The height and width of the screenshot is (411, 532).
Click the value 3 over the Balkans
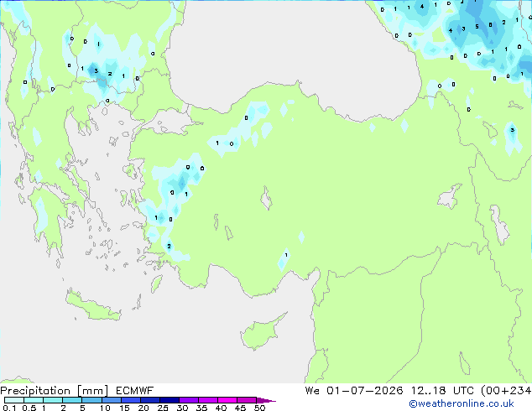[x=96, y=70]
